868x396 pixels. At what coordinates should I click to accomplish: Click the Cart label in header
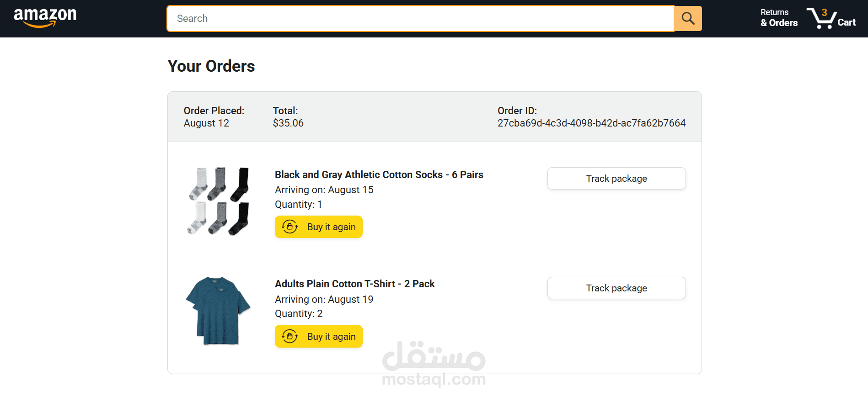846,22
